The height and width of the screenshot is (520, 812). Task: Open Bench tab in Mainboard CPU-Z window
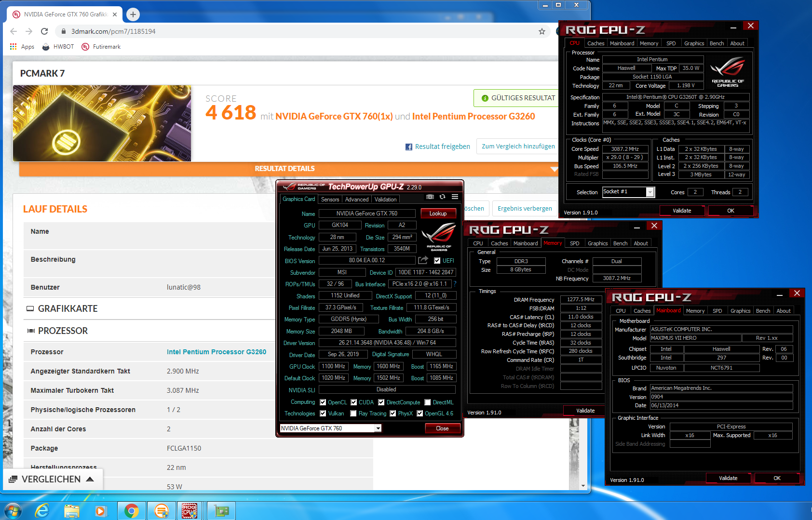[x=763, y=311]
